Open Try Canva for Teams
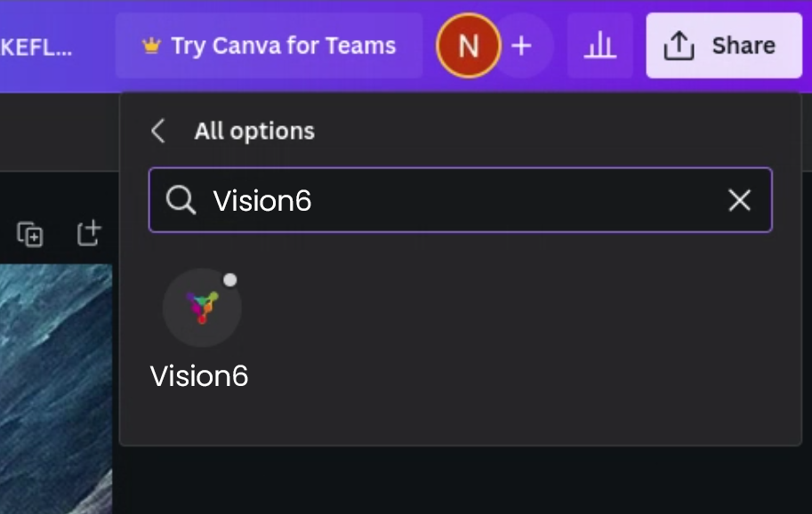The width and height of the screenshot is (812, 514). coord(269,44)
